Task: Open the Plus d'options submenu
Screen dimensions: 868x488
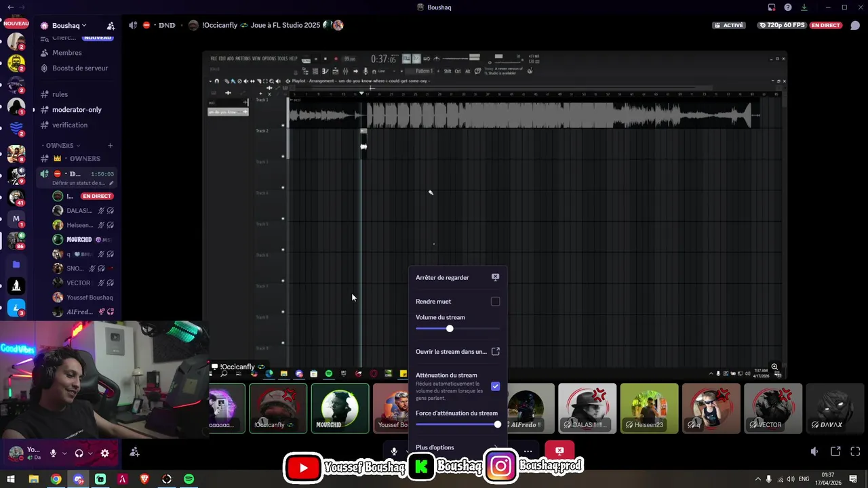Action: [x=458, y=447]
